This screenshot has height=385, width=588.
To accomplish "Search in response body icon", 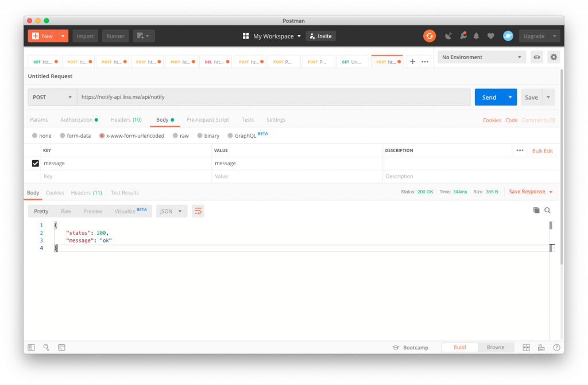I will 547,211.
